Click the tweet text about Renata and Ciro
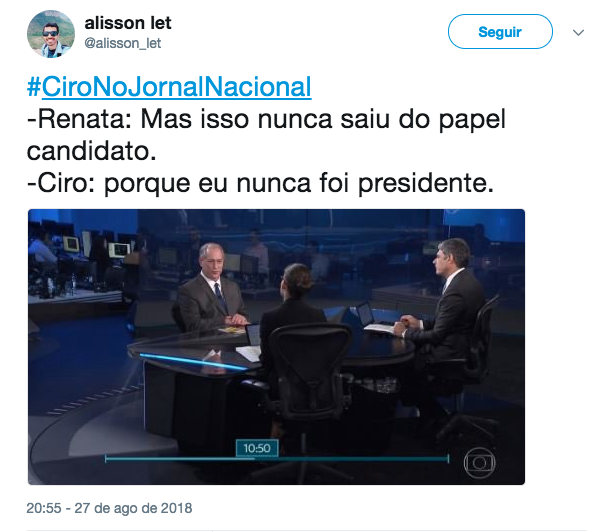 pyautogui.click(x=266, y=150)
